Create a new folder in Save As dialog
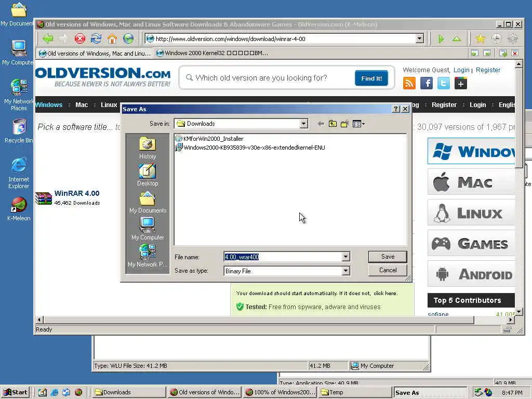This screenshot has width=532, height=399. coord(345,124)
